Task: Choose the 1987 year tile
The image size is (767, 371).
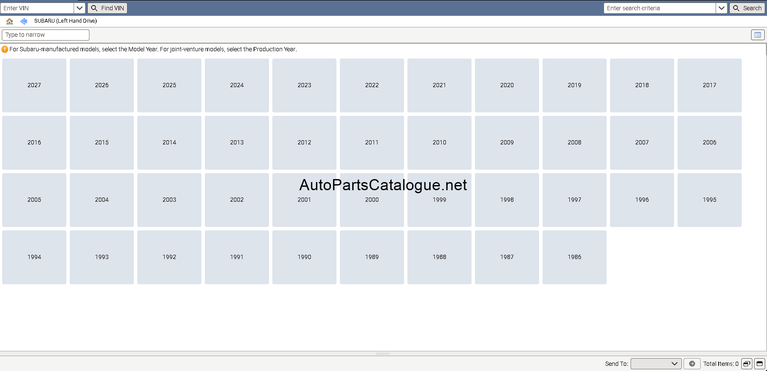Action: 507,257
